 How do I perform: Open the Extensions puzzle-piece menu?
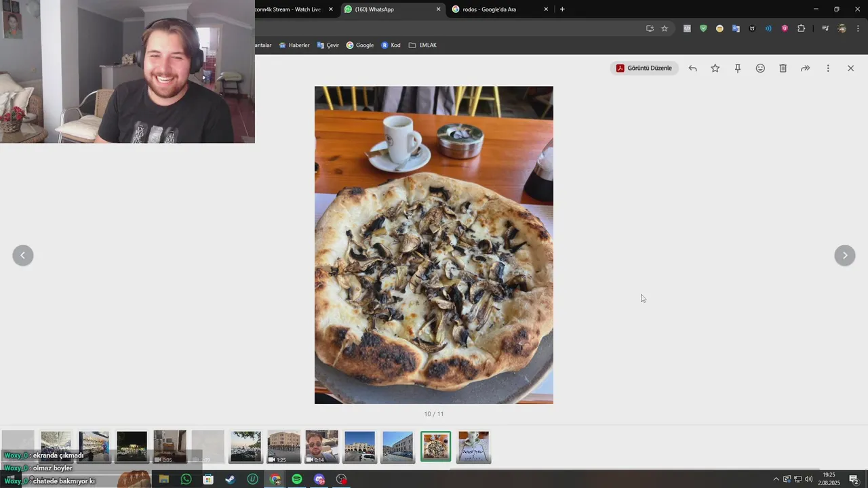coord(802,28)
